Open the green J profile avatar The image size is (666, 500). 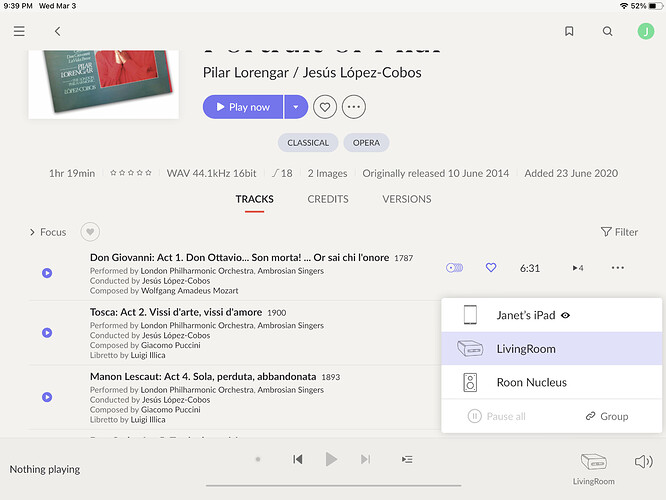pyautogui.click(x=646, y=31)
